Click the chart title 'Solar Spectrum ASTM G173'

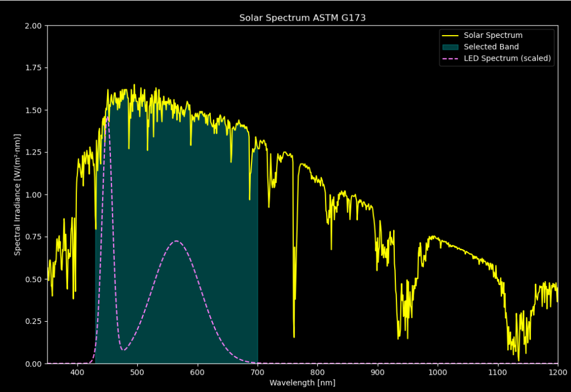coord(302,18)
